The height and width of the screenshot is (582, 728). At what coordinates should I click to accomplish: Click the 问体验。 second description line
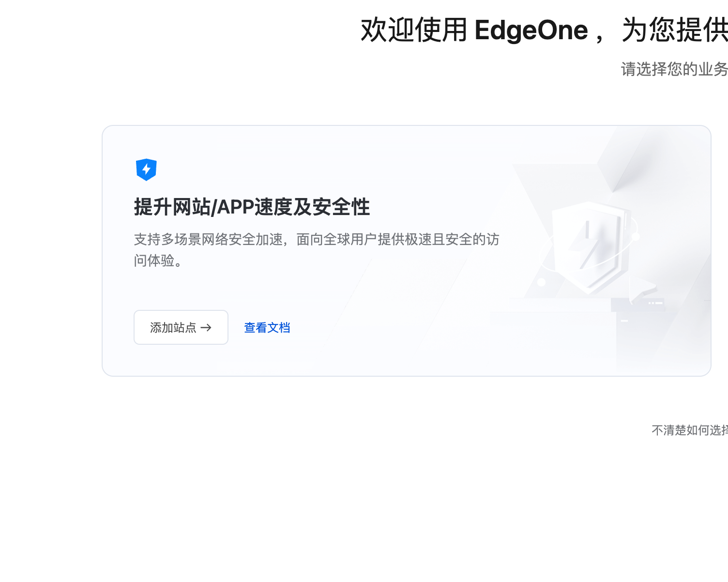(158, 260)
